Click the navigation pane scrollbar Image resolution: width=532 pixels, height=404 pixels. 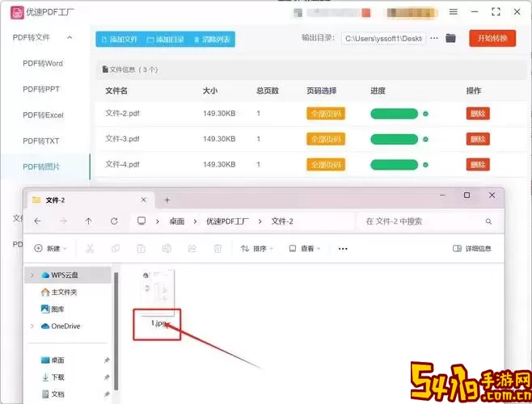click(x=116, y=330)
